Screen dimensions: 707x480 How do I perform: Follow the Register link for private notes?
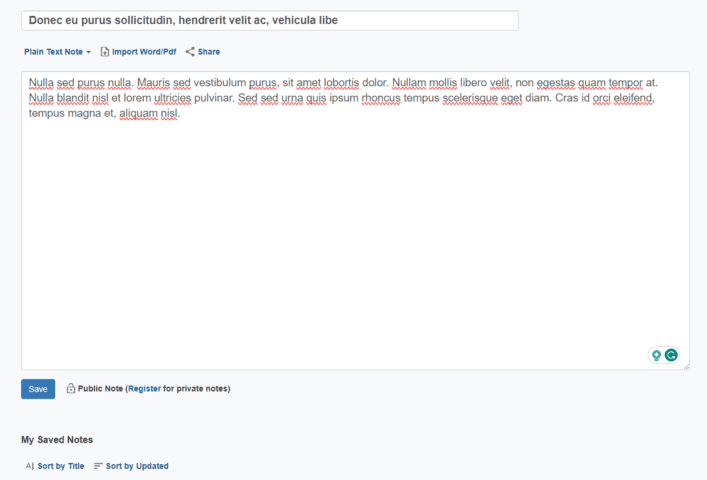click(144, 389)
